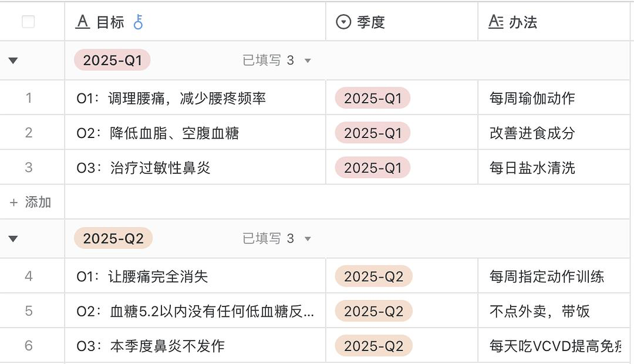Click the text-type icon beside 目标
Viewport: 634px width, 364px height.
pyautogui.click(x=83, y=22)
